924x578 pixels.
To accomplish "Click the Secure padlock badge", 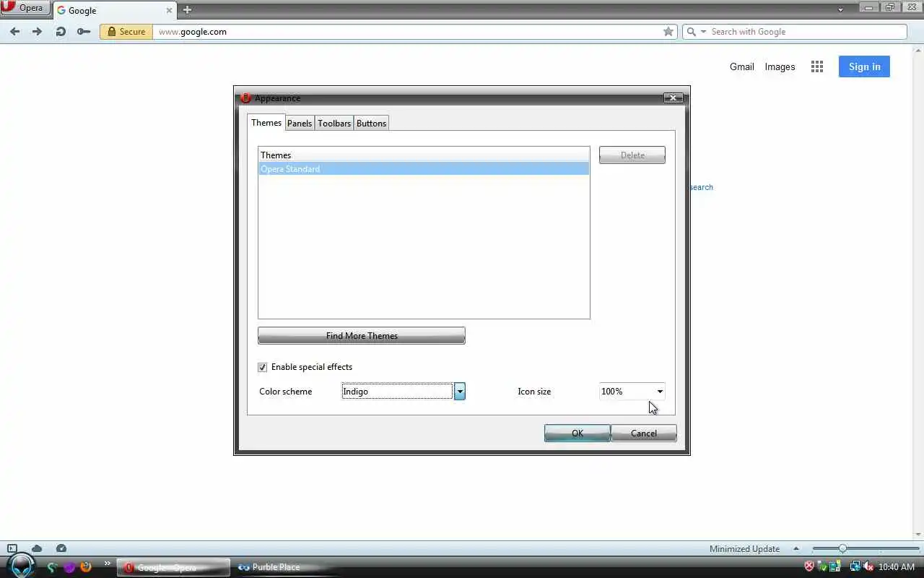I will tap(126, 32).
